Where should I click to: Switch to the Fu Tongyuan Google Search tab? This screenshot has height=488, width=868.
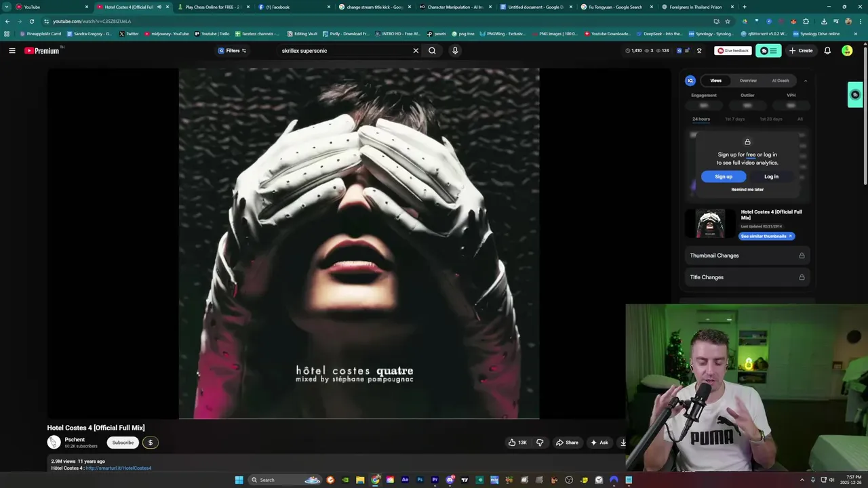tap(616, 7)
